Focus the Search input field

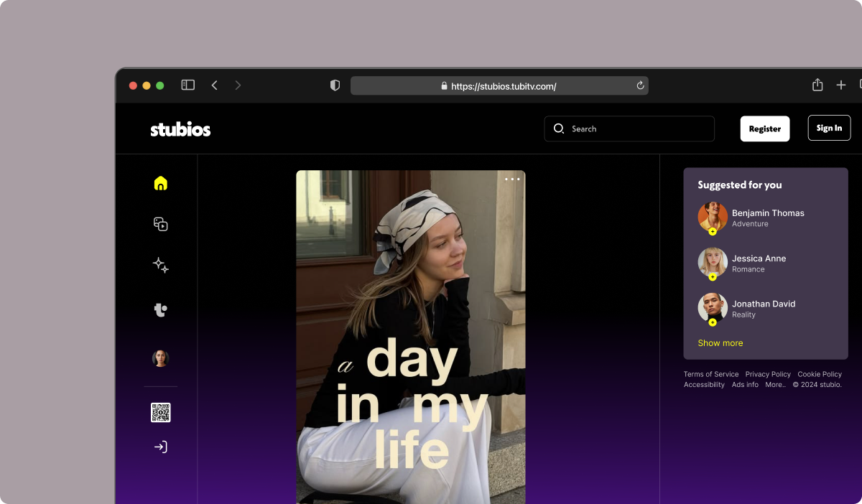click(629, 129)
